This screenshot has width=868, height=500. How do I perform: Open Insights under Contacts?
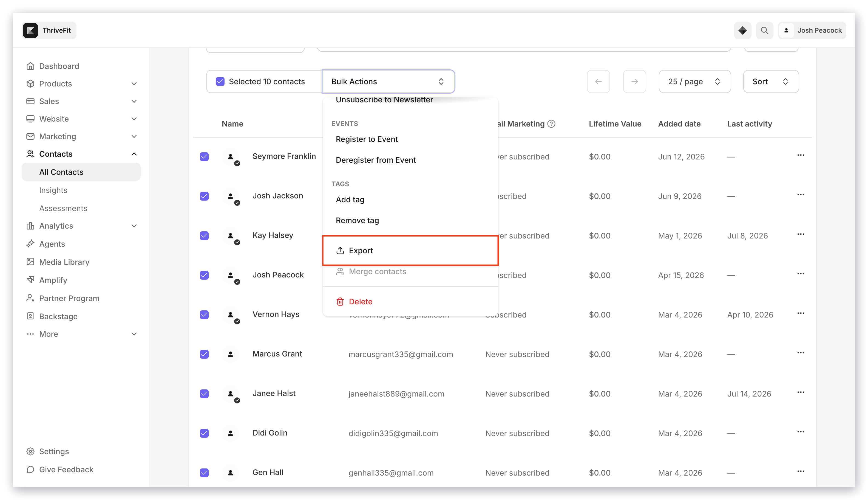coord(53,190)
